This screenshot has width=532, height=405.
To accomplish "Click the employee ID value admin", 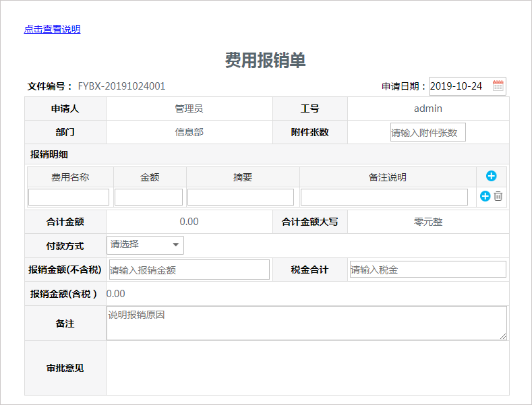I will point(428,108).
